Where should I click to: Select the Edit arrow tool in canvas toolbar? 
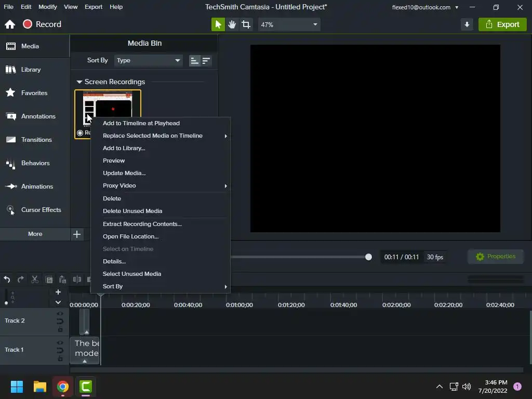point(218,24)
